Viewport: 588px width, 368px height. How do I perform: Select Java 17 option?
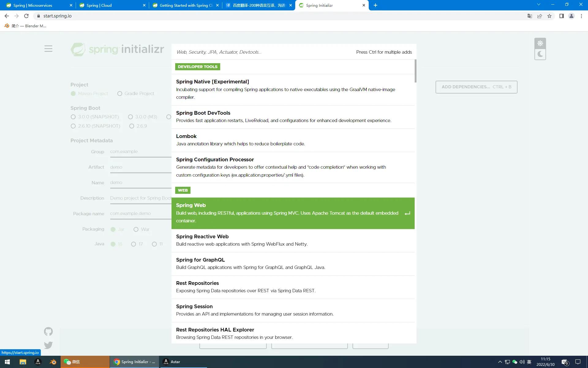point(134,244)
